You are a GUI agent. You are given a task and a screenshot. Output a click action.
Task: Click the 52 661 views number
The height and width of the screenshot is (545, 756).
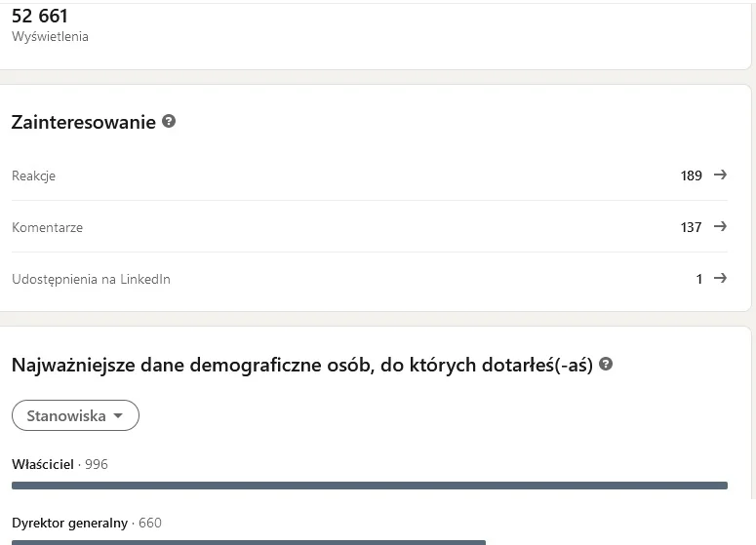click(x=40, y=16)
